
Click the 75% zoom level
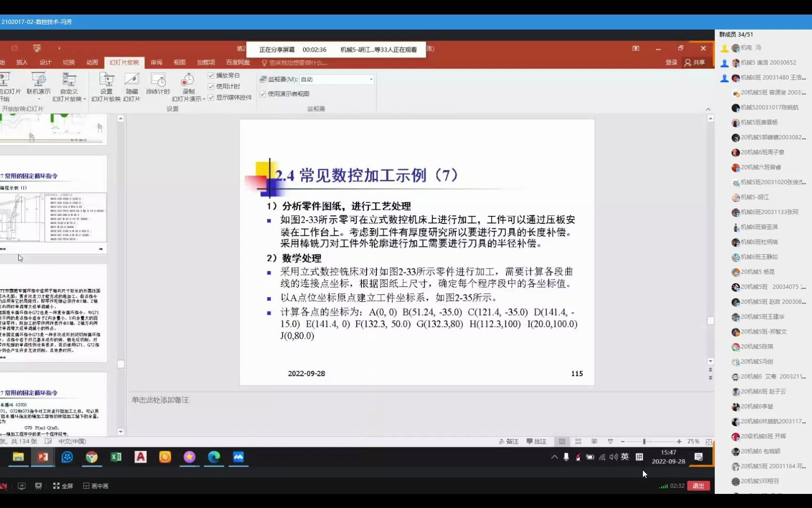(x=693, y=441)
